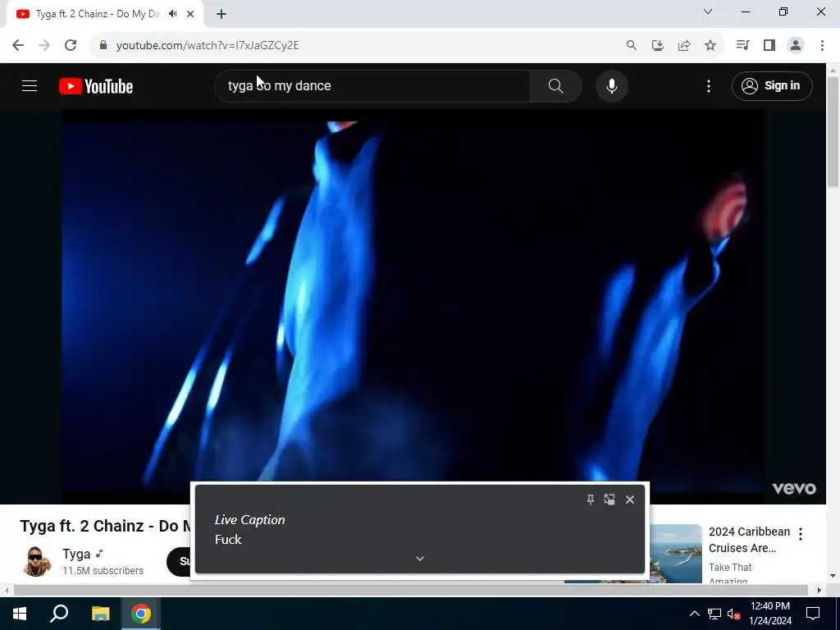Start voice search with microphone icon
The width and height of the screenshot is (840, 630).
tap(611, 85)
